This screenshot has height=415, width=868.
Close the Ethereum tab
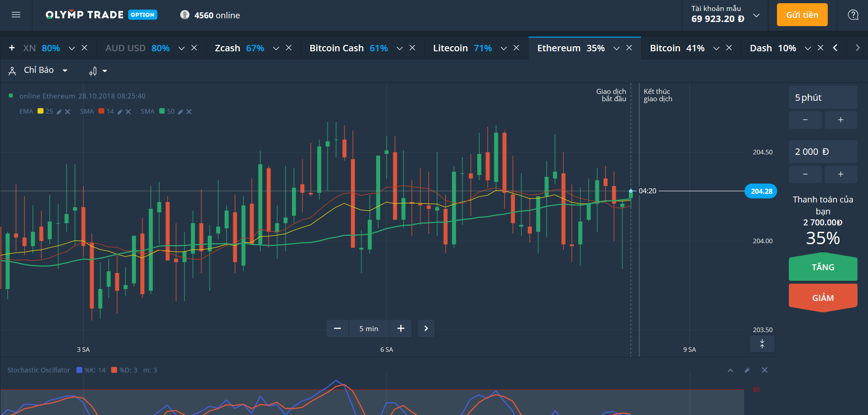pyautogui.click(x=629, y=48)
